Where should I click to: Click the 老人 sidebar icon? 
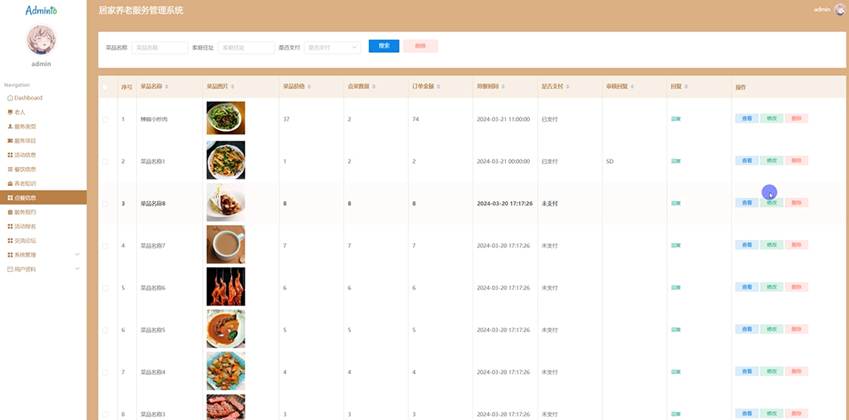coord(10,112)
